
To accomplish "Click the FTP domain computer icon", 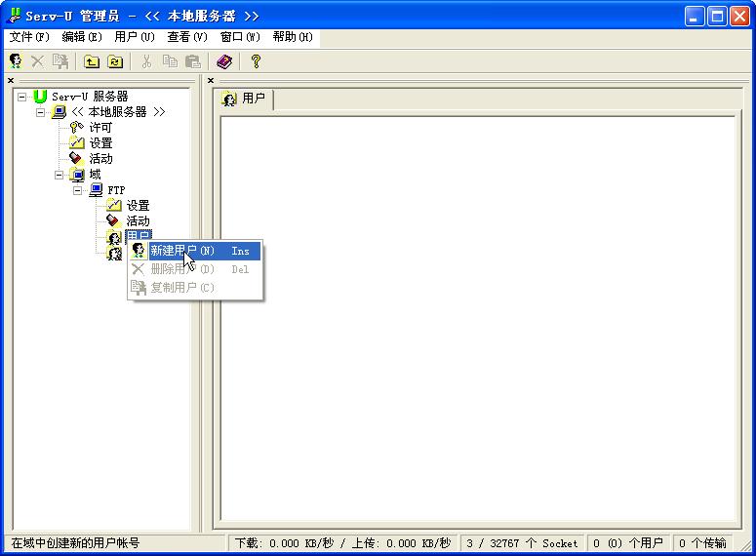I will point(96,190).
